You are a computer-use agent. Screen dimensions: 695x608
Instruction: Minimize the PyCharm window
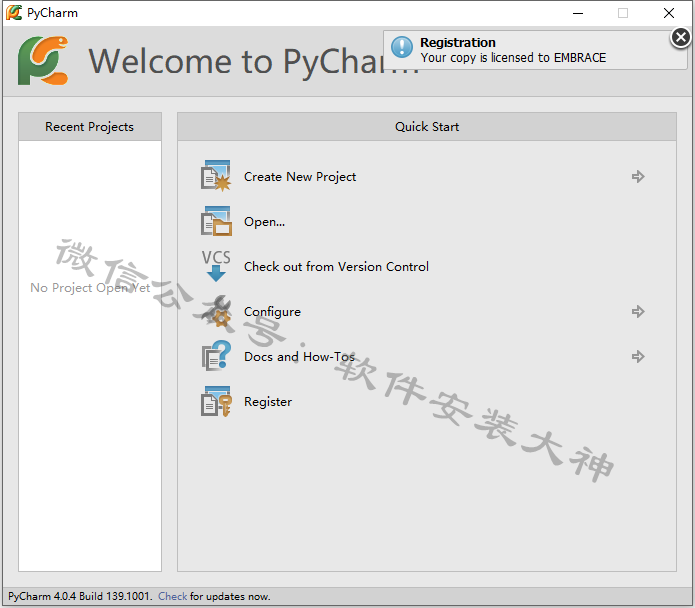[578, 13]
